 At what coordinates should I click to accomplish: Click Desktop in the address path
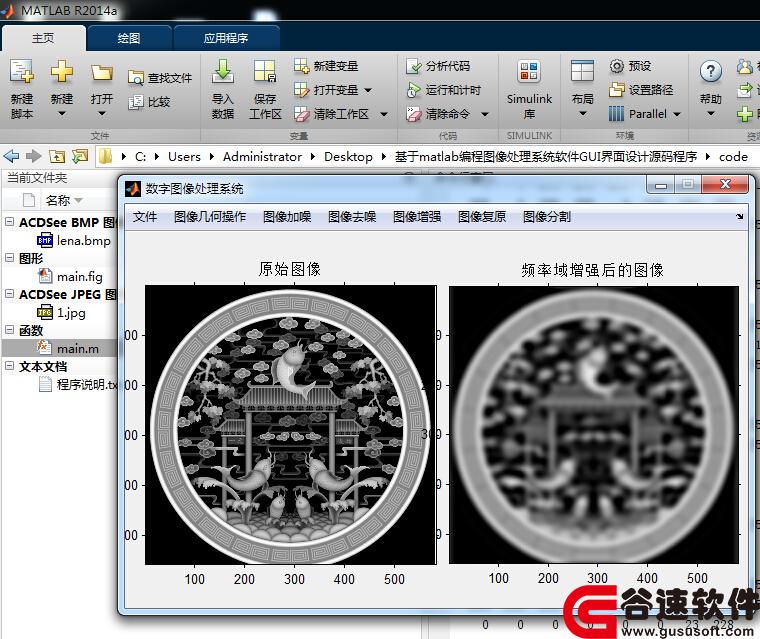point(348,157)
